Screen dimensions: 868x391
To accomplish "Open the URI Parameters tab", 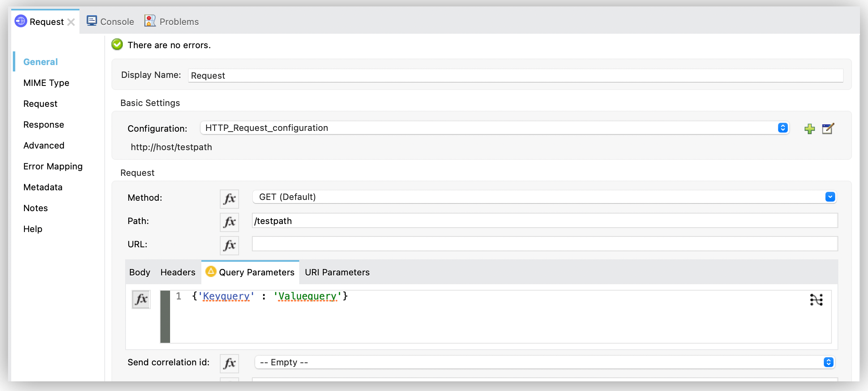I will pos(337,272).
